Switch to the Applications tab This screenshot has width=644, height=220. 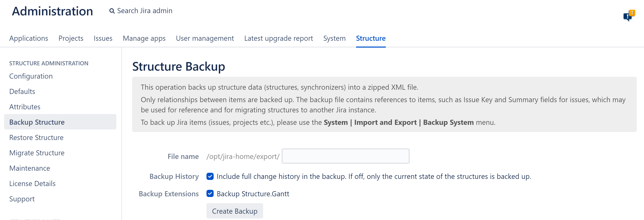click(x=29, y=38)
